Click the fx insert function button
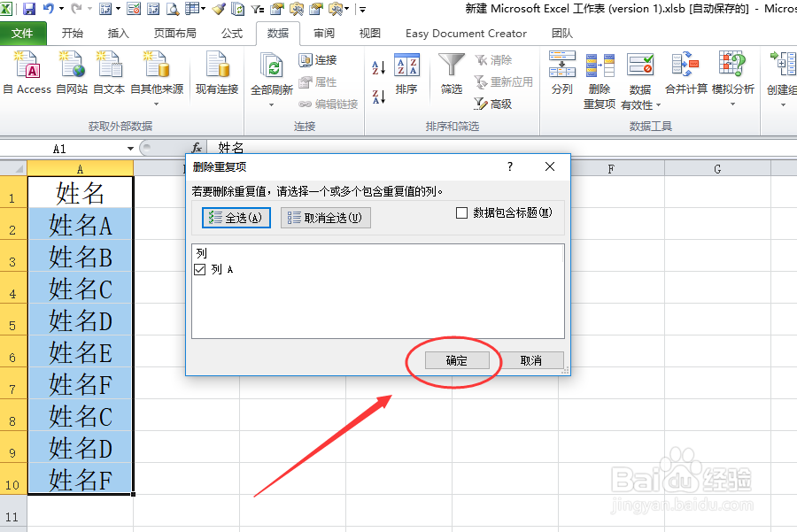This screenshot has height=532, width=797. coord(197,148)
